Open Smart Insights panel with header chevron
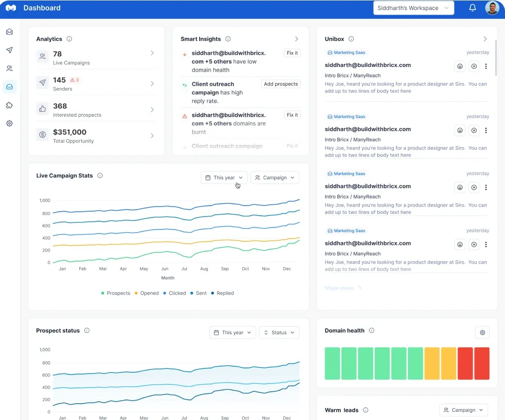This screenshot has width=505, height=420. tap(296, 39)
